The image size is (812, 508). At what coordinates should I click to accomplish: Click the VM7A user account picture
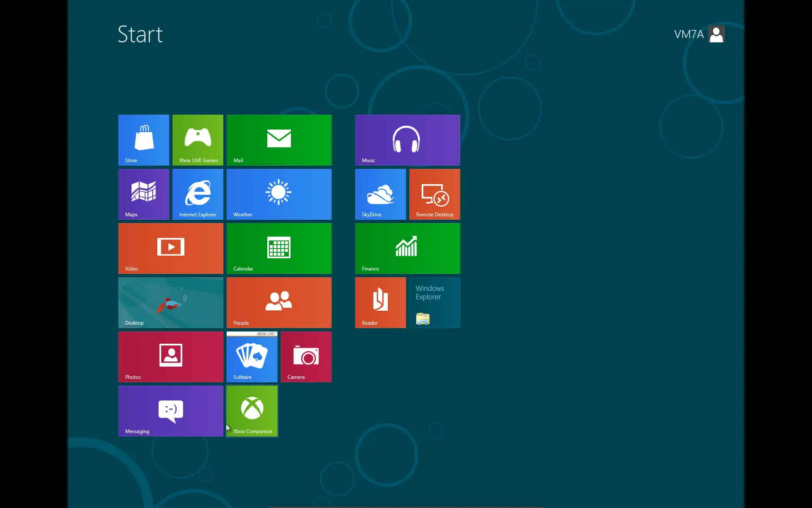pos(716,34)
